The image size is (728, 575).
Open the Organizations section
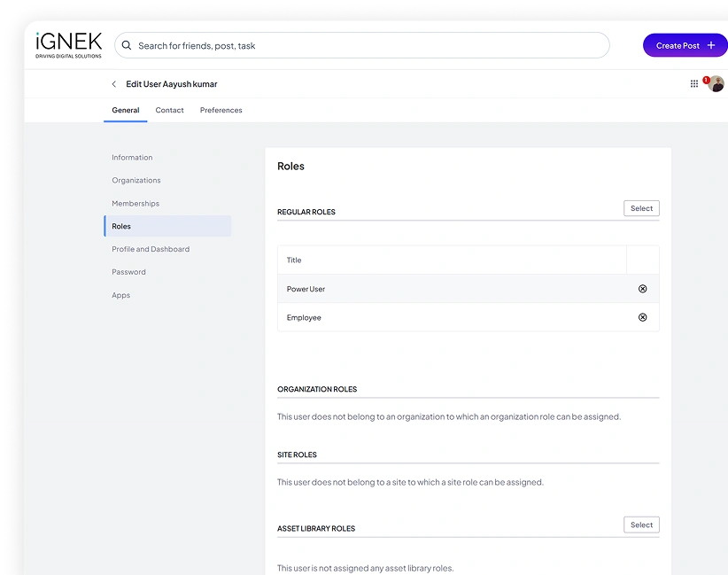[136, 180]
